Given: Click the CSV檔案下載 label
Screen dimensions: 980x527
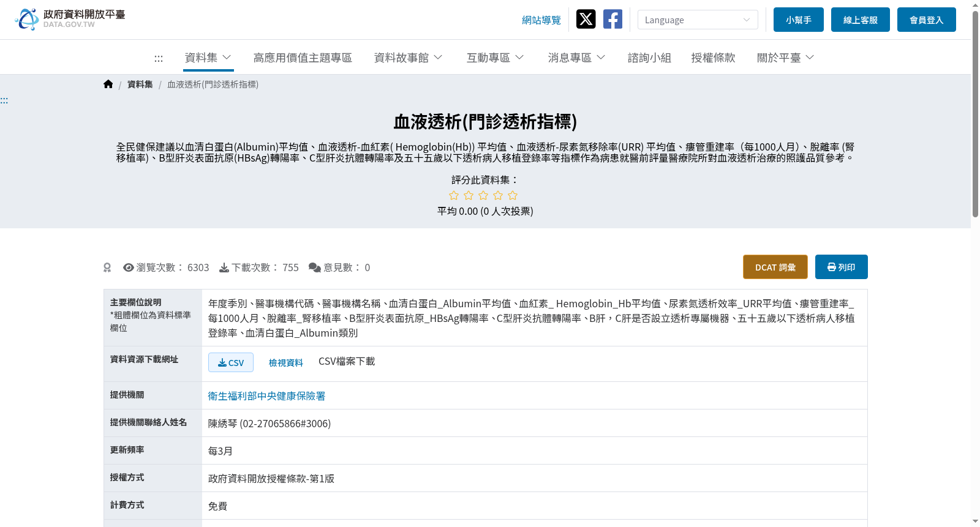Looking at the screenshot, I should (x=347, y=362).
